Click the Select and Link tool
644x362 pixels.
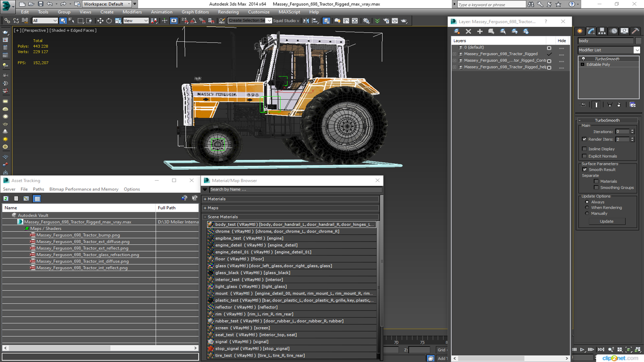(x=7, y=21)
